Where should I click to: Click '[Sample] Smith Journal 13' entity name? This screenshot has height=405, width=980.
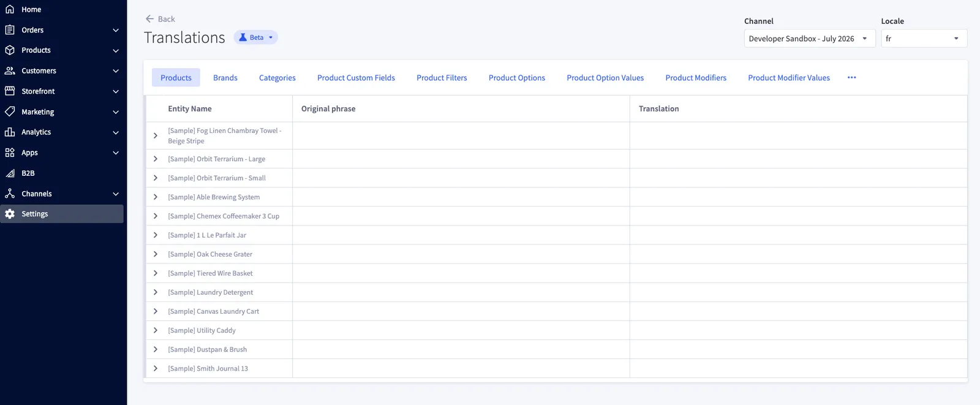pos(208,368)
